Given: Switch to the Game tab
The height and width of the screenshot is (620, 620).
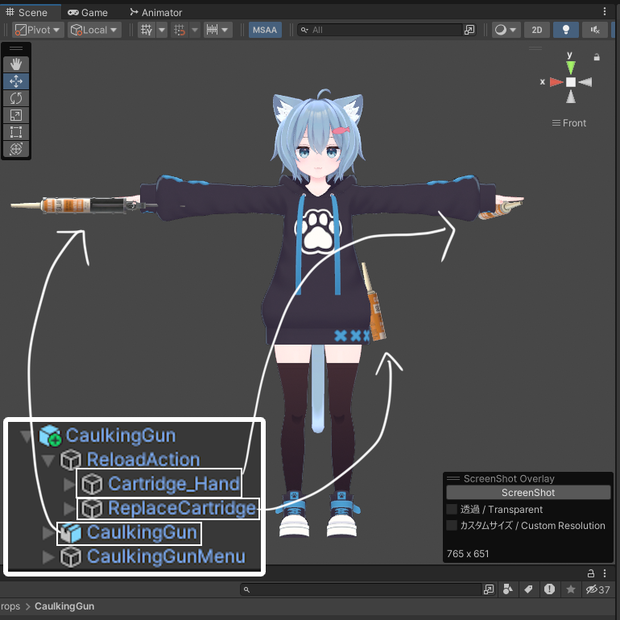Looking at the screenshot, I should [87, 13].
